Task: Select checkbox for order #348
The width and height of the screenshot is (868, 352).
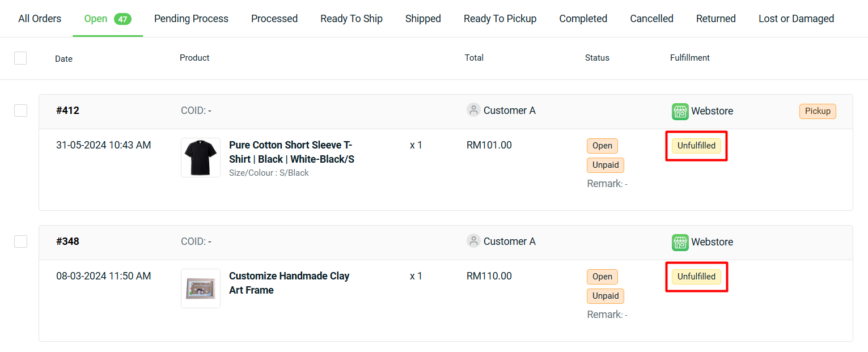Action: [x=20, y=241]
